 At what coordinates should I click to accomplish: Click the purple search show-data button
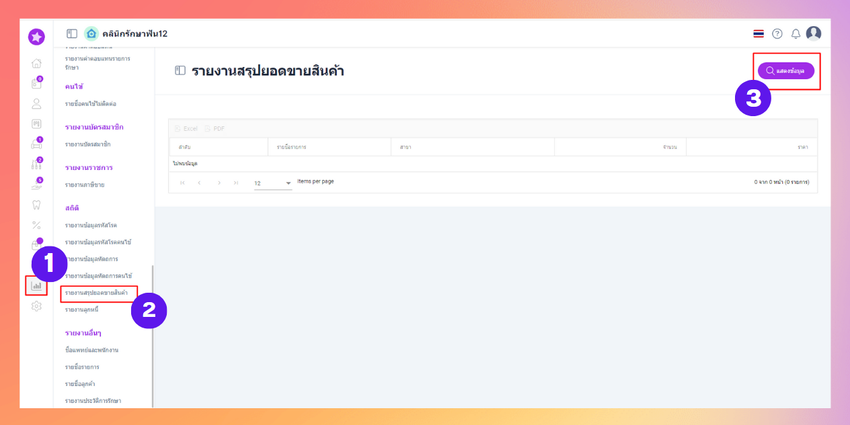click(785, 71)
